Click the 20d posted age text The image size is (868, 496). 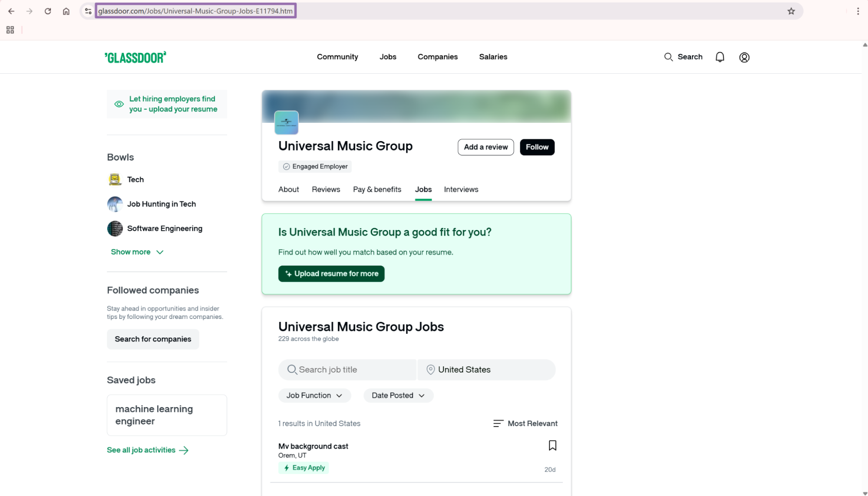tap(550, 470)
